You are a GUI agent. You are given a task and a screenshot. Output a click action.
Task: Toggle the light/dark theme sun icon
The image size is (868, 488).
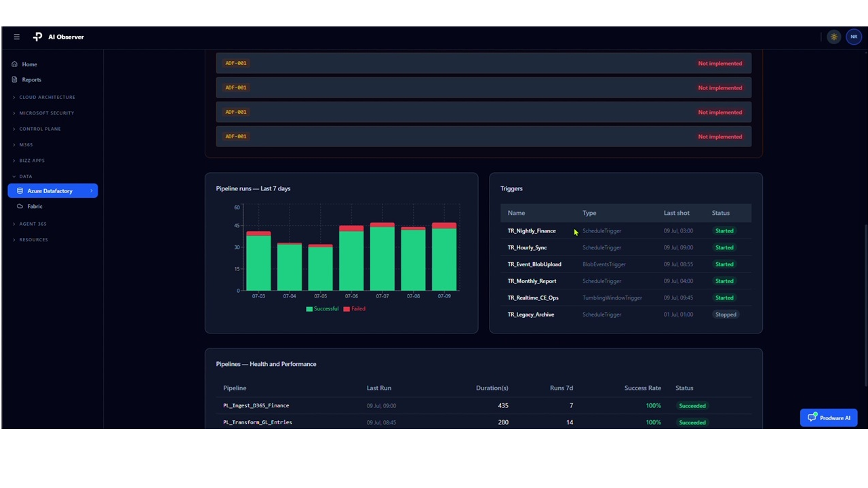click(834, 37)
